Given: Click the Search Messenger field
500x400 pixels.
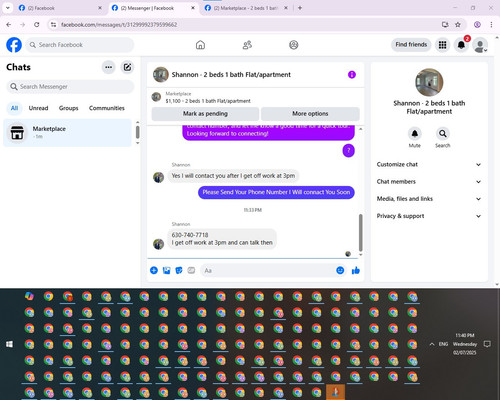Looking at the screenshot, I should coord(70,87).
